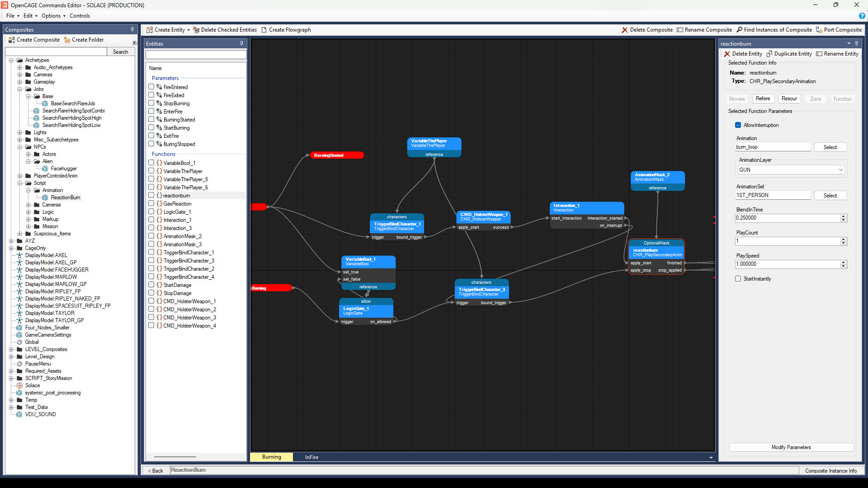Click the Delete Checked Entities icon
868x488 pixels.
pyautogui.click(x=196, y=29)
